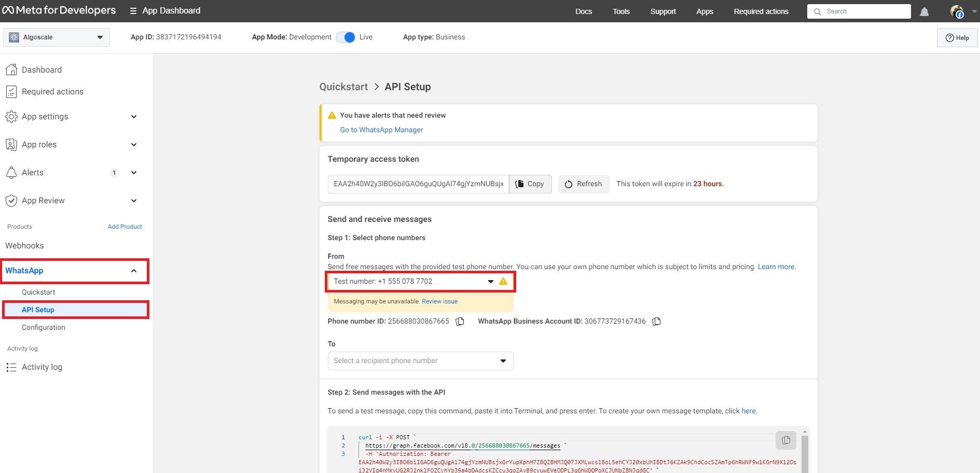This screenshot has width=980, height=473.
Task: Open WhatsApp Configuration page
Action: click(x=44, y=327)
